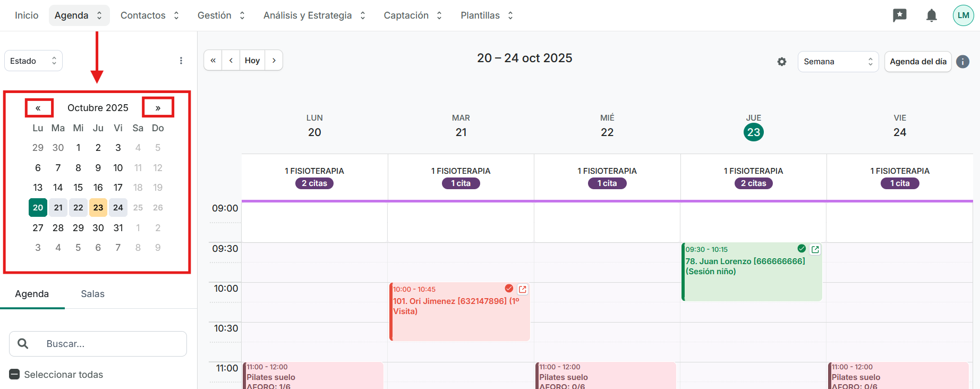This screenshot has height=389, width=980.
Task: Click the Buscar search field
Action: coord(106,344)
